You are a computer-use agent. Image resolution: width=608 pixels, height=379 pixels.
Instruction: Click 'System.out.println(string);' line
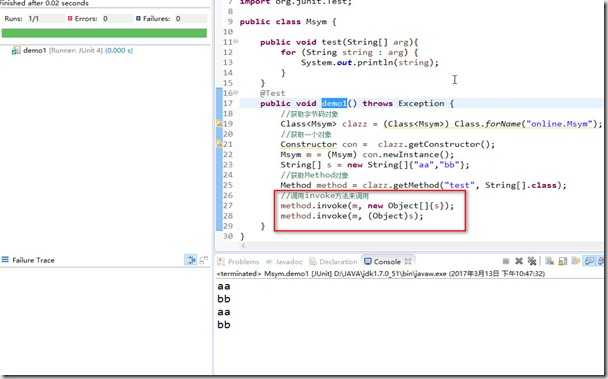(370, 62)
